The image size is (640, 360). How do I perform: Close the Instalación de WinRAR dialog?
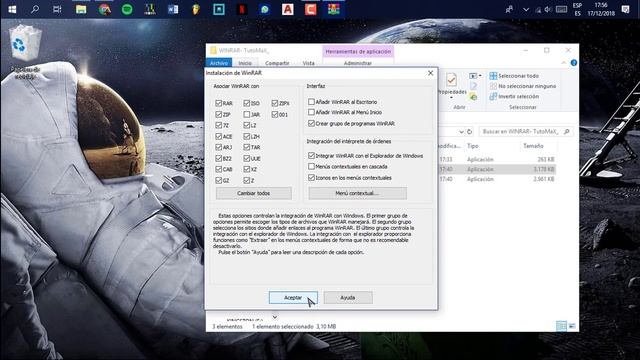tap(430, 73)
